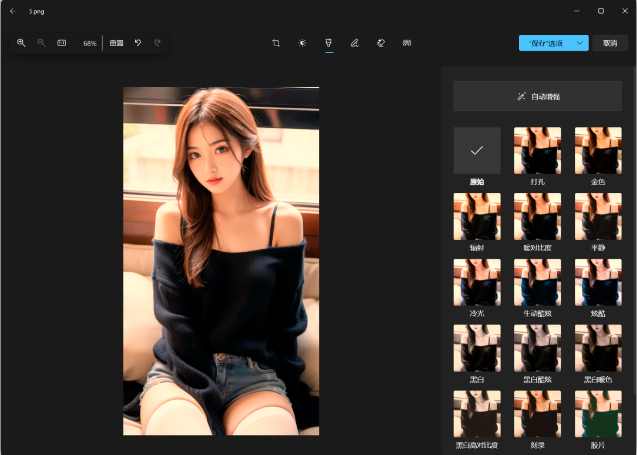
Task: Apply the 胶片 film filter thumbnail
Action: [x=598, y=414]
